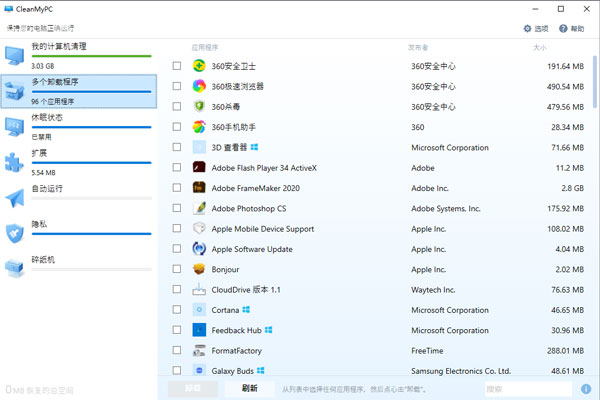Tick the Apple Software Update checkbox
The image size is (600, 400).
(x=177, y=248)
